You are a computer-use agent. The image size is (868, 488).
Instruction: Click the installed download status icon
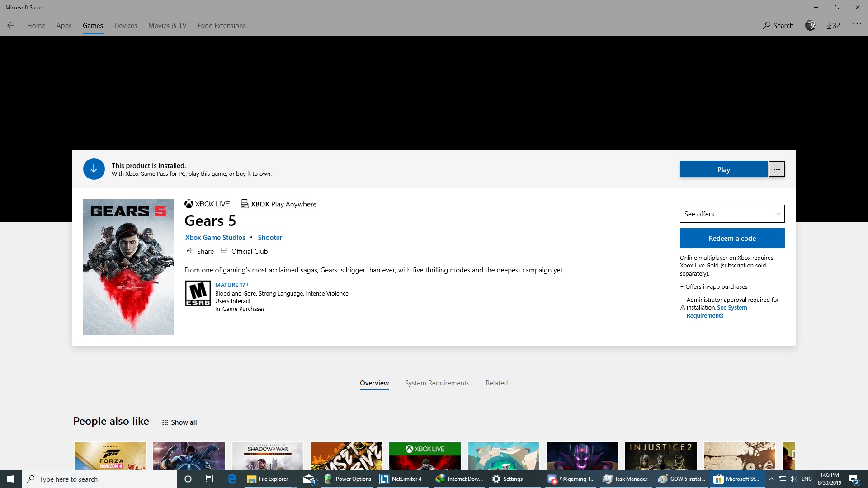(94, 169)
